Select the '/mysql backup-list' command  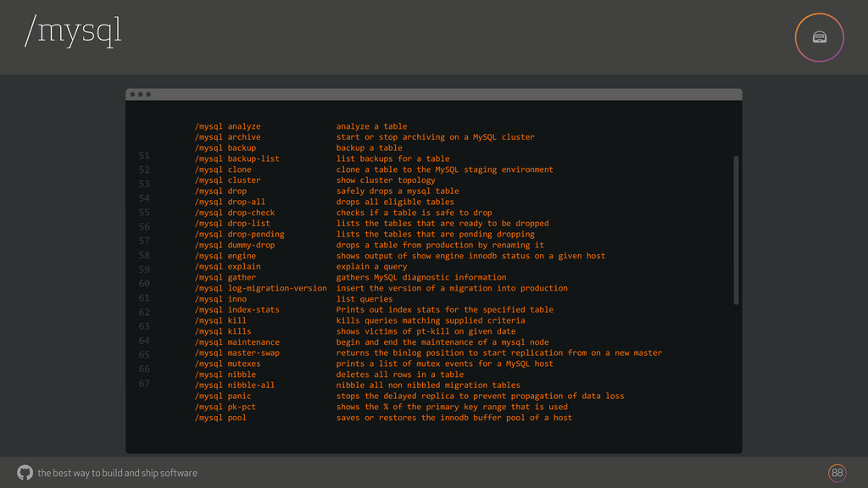pyautogui.click(x=237, y=158)
